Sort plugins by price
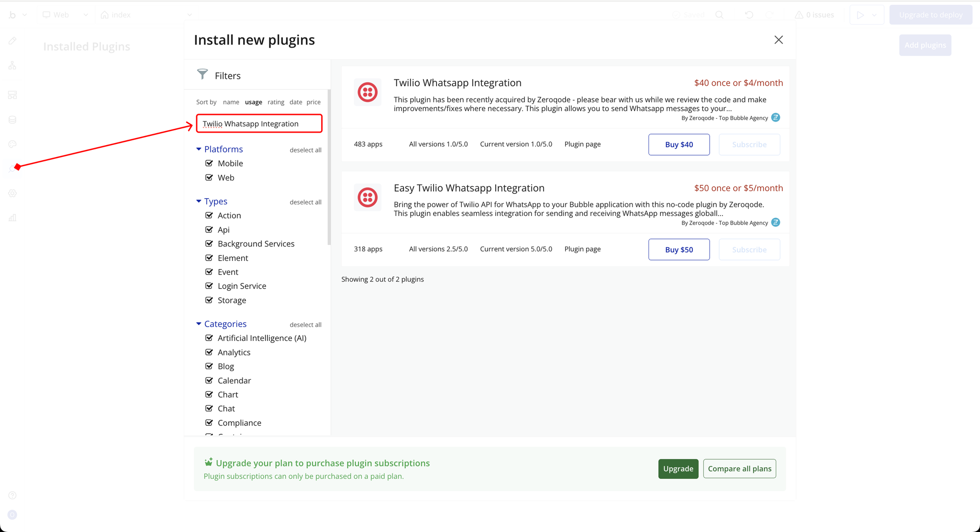 click(x=313, y=102)
